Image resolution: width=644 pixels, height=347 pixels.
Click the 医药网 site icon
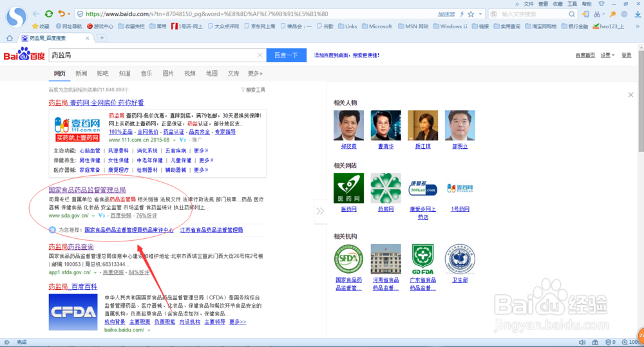point(348,188)
